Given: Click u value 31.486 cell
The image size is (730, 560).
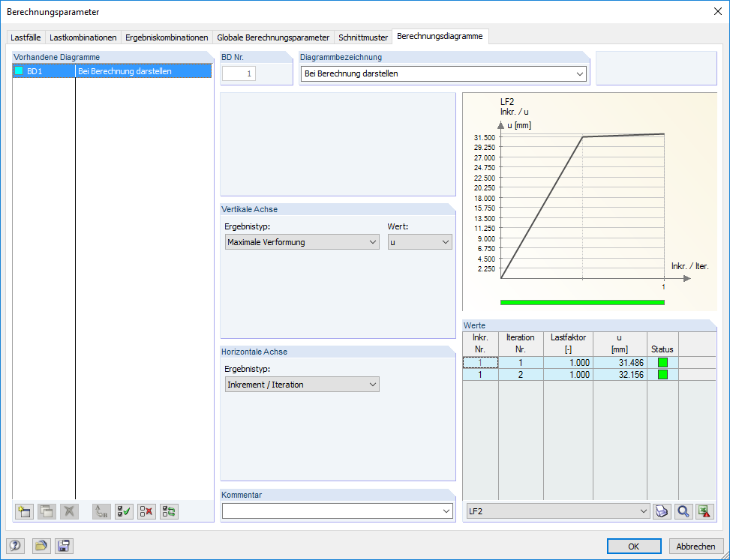Looking at the screenshot, I should click(620, 363).
